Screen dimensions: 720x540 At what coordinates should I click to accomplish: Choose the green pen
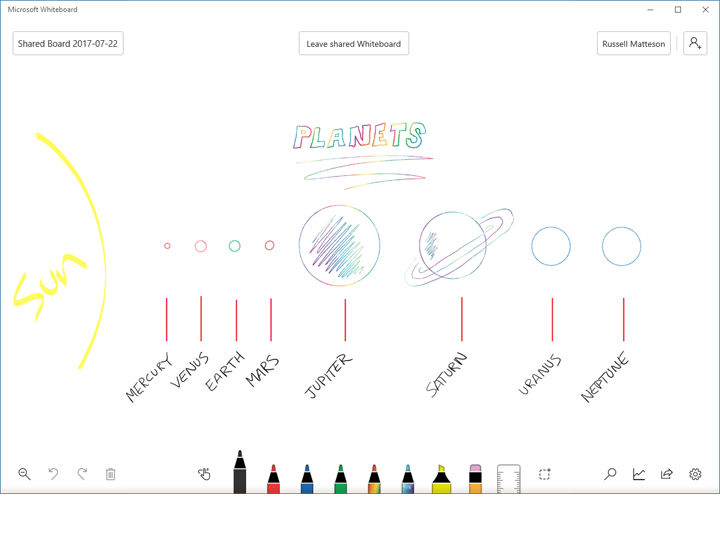coord(340,478)
